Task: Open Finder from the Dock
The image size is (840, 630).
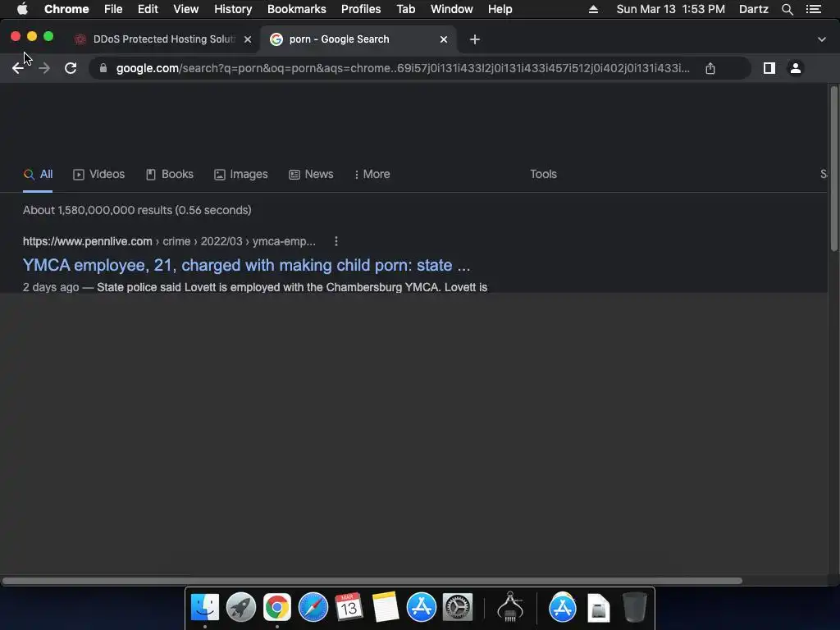Action: pos(204,608)
